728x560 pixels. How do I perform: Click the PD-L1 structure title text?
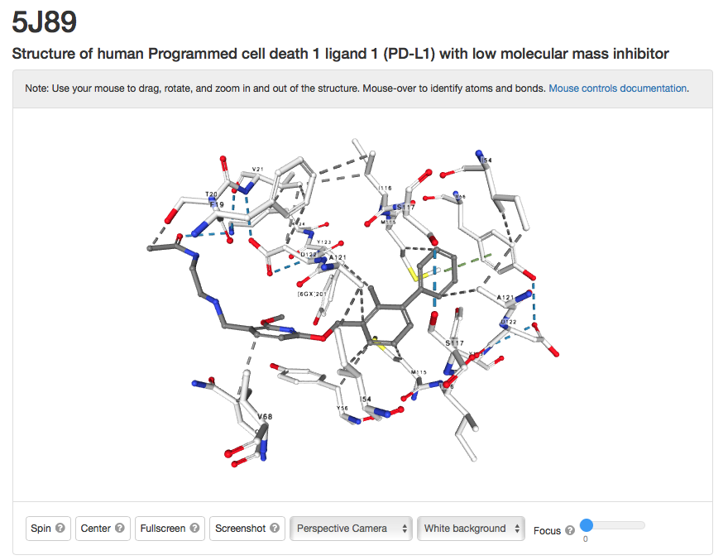pyautogui.click(x=340, y=54)
